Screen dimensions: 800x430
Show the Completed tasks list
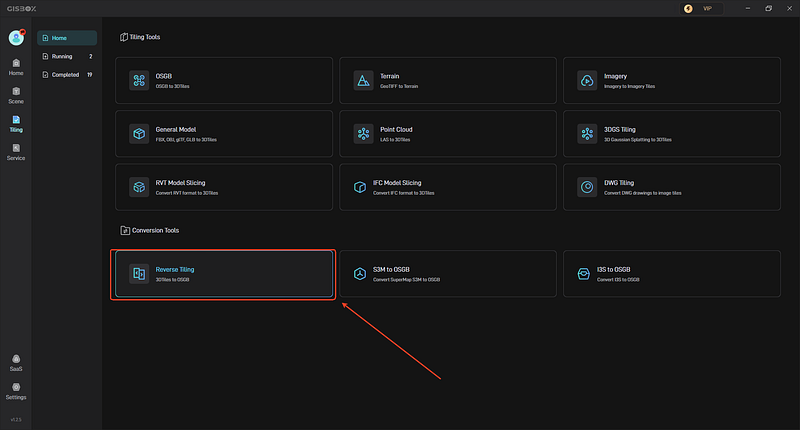[x=67, y=74]
